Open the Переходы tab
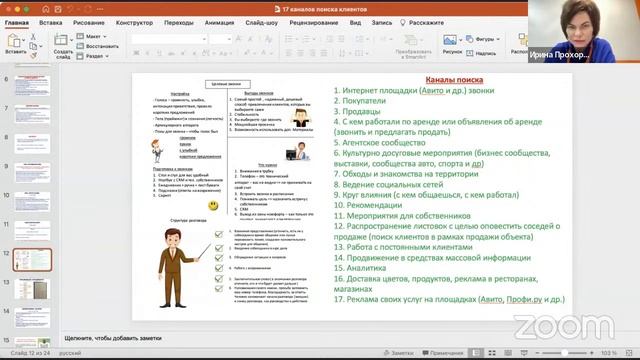Viewport: 640px width, 360px height. click(x=179, y=23)
